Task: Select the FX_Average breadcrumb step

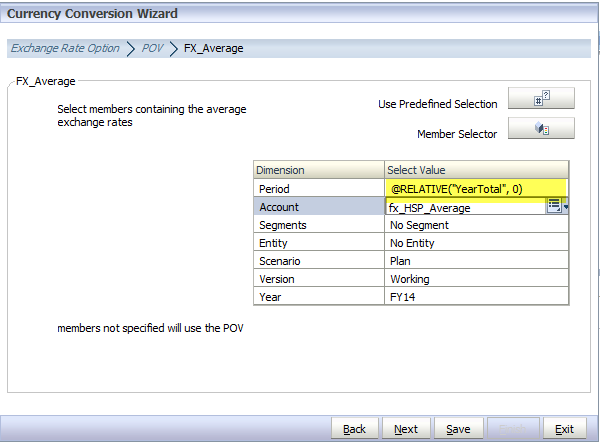Action: [x=214, y=49]
